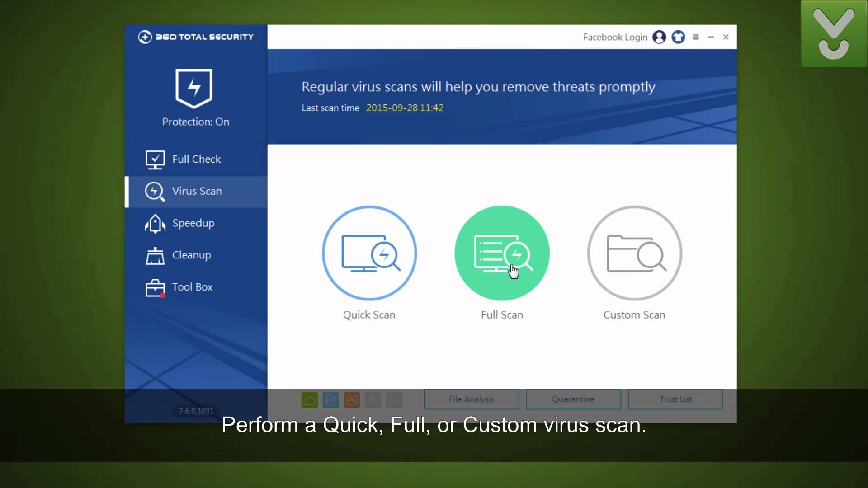Image resolution: width=868 pixels, height=488 pixels.
Task: Click the user account avatar icon
Action: pyautogui.click(x=659, y=37)
